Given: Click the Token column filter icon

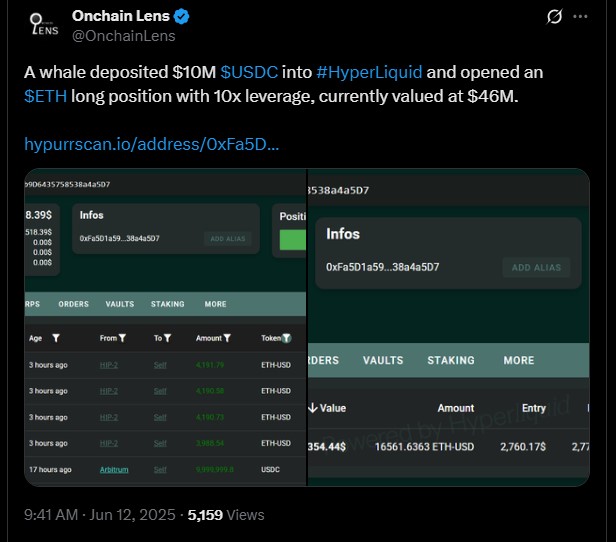Looking at the screenshot, I should coord(287,338).
